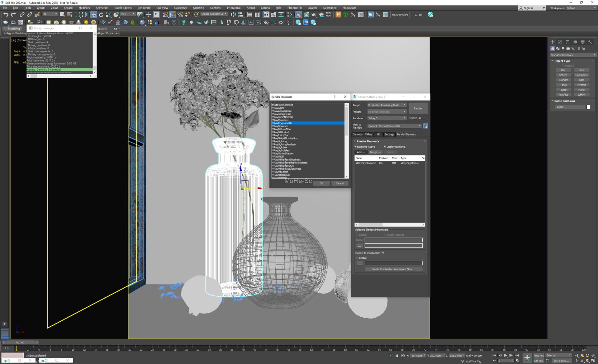Toggle the Display Elements checkbox
Screen dimensions: 598x364
tap(385, 147)
